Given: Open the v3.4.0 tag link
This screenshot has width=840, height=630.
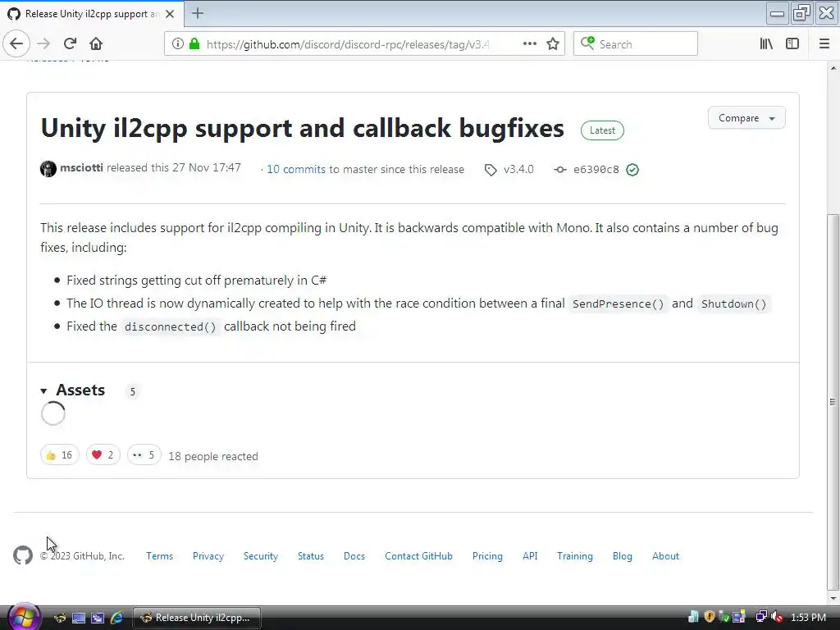Looking at the screenshot, I should 518,169.
